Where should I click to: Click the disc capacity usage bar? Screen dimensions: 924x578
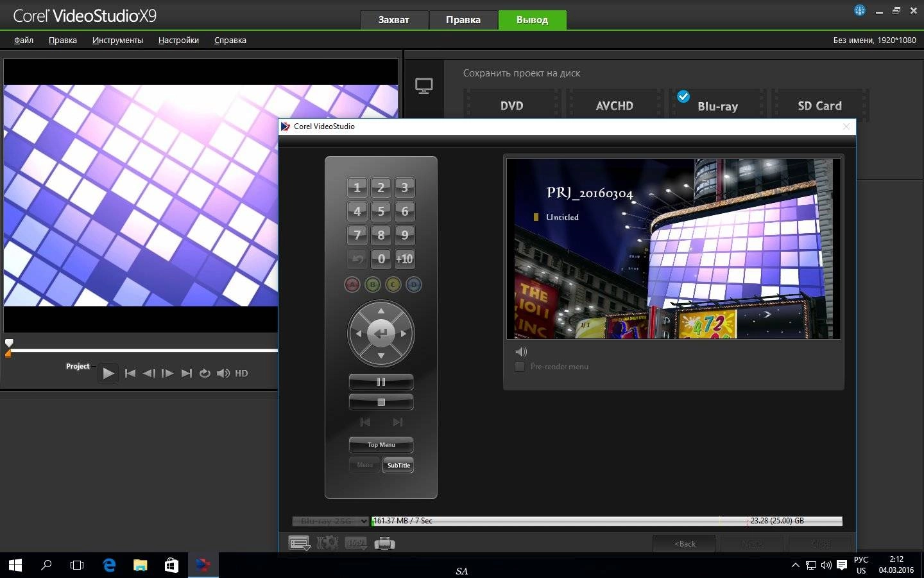click(606, 521)
